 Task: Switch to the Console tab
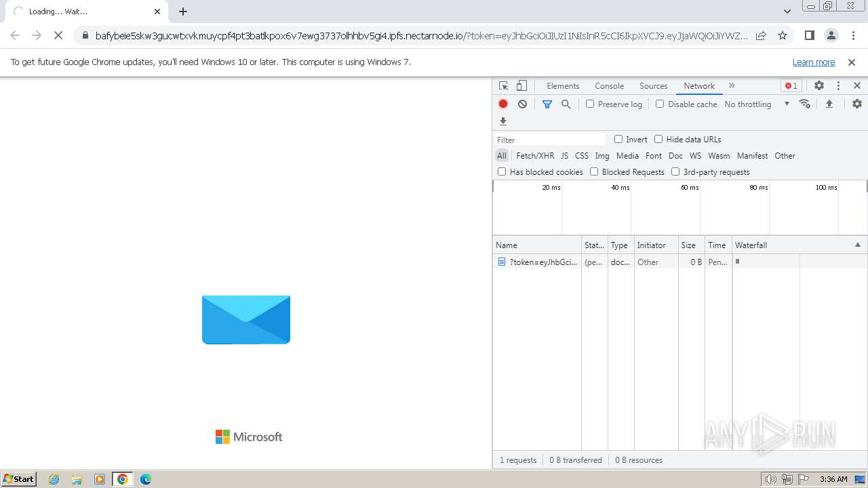609,86
